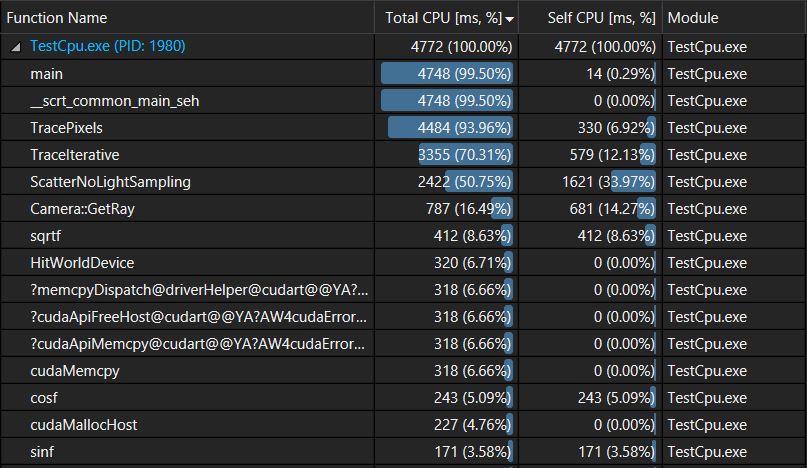Select the ?cudaApiMemcpy@cudart function row
807x468 pixels.
[x=404, y=344]
